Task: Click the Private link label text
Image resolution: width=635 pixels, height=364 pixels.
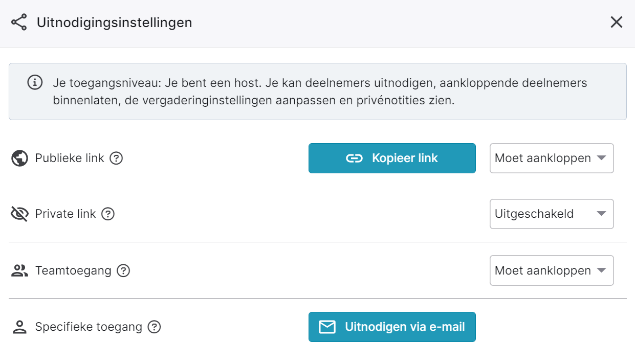Action: (x=65, y=214)
